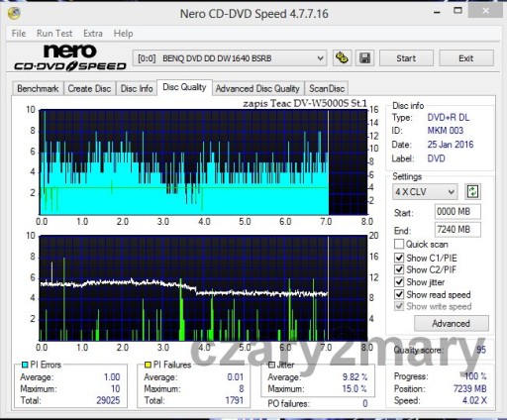This screenshot has height=420, width=507.
Task: Save results using the floppy disk icon
Action: [364, 58]
